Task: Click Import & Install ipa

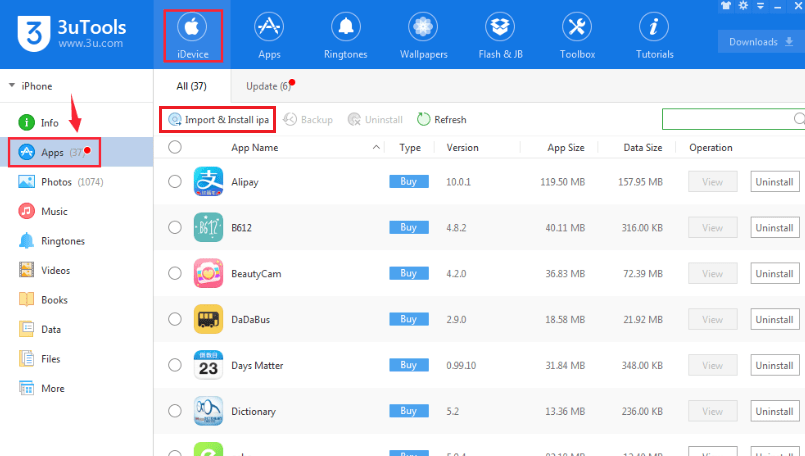Action: point(218,120)
